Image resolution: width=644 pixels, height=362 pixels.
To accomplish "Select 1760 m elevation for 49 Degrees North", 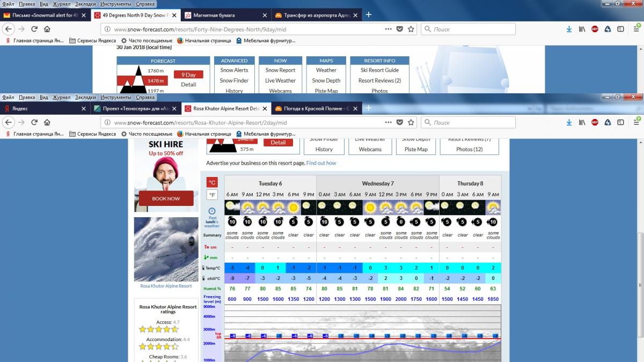I will [156, 71].
